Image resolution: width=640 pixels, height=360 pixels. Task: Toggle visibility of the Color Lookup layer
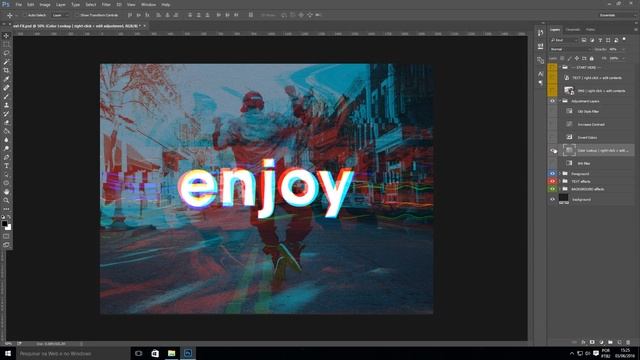(x=553, y=151)
